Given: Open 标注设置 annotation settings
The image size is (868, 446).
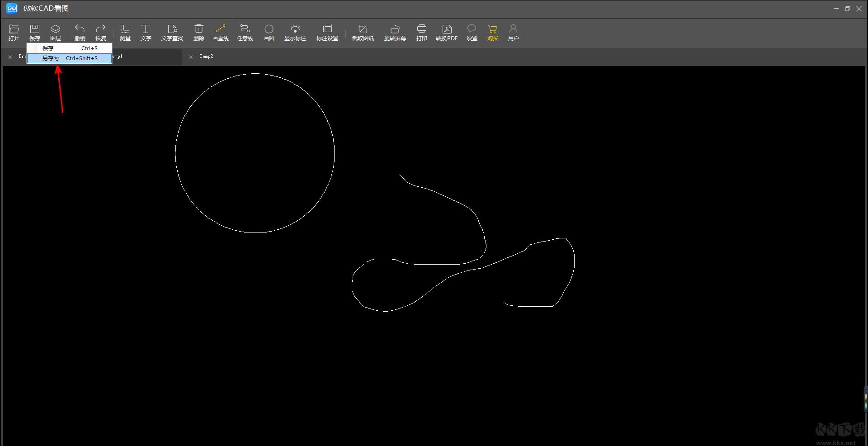Looking at the screenshot, I should coord(327,33).
